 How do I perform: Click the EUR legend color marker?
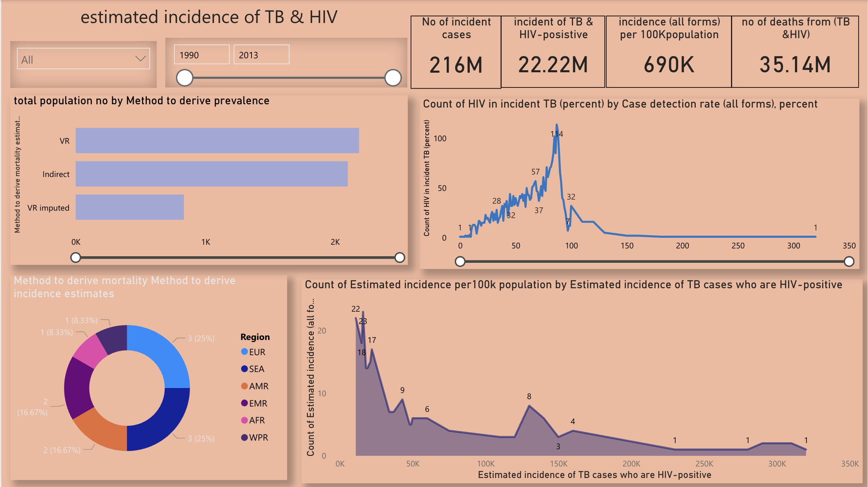pyautogui.click(x=244, y=352)
